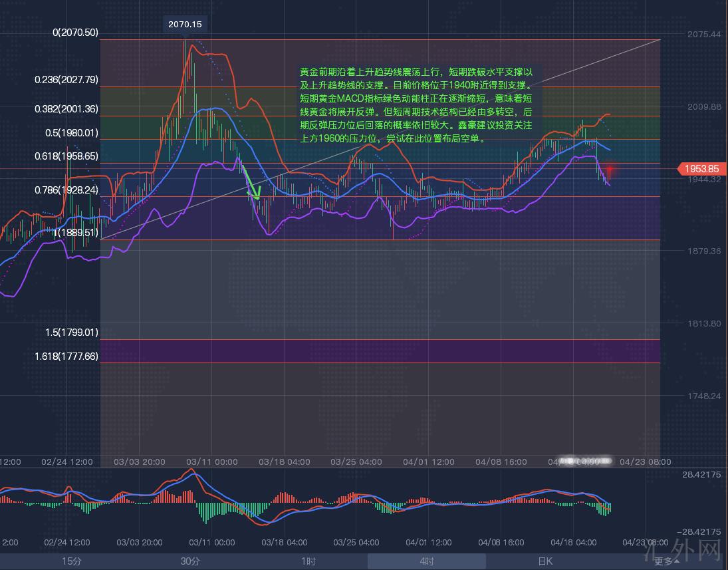This screenshot has width=728, height=570.
Task: Switch chart to 1时 interval
Action: click(308, 561)
